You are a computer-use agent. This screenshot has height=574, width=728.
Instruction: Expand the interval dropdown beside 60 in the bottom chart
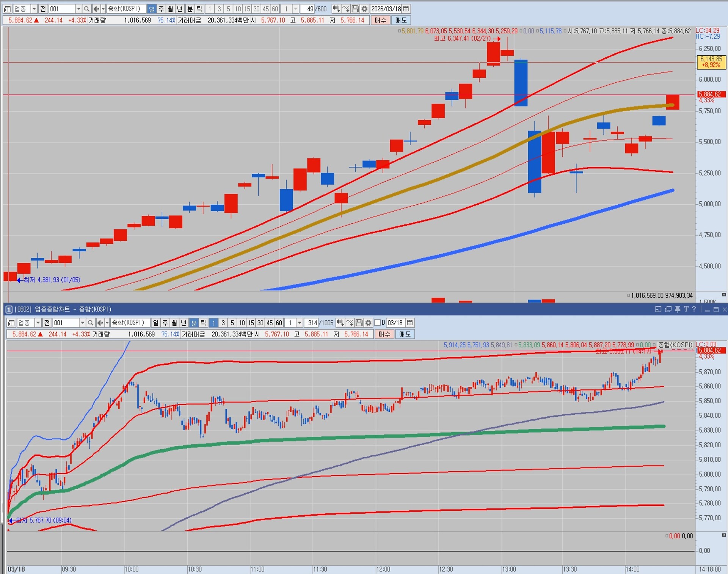tap(300, 323)
